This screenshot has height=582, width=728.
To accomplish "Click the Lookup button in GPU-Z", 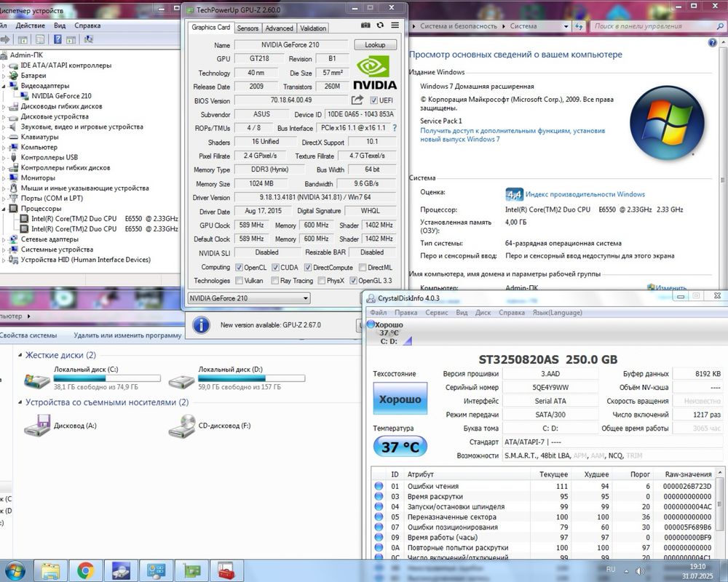I will 375,44.
